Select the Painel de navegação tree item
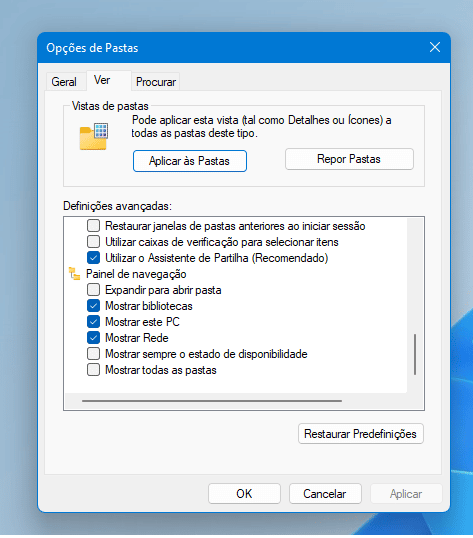This screenshot has width=473, height=538. click(136, 274)
